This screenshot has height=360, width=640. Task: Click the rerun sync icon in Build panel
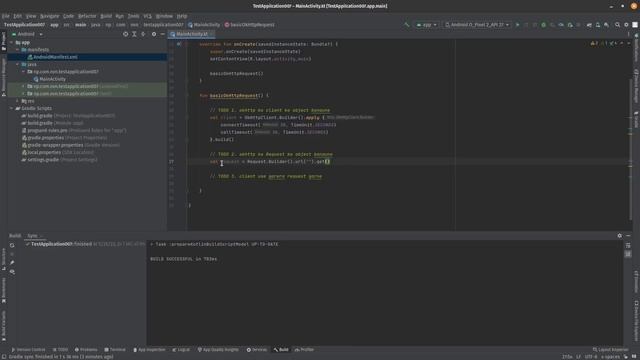(x=12, y=245)
